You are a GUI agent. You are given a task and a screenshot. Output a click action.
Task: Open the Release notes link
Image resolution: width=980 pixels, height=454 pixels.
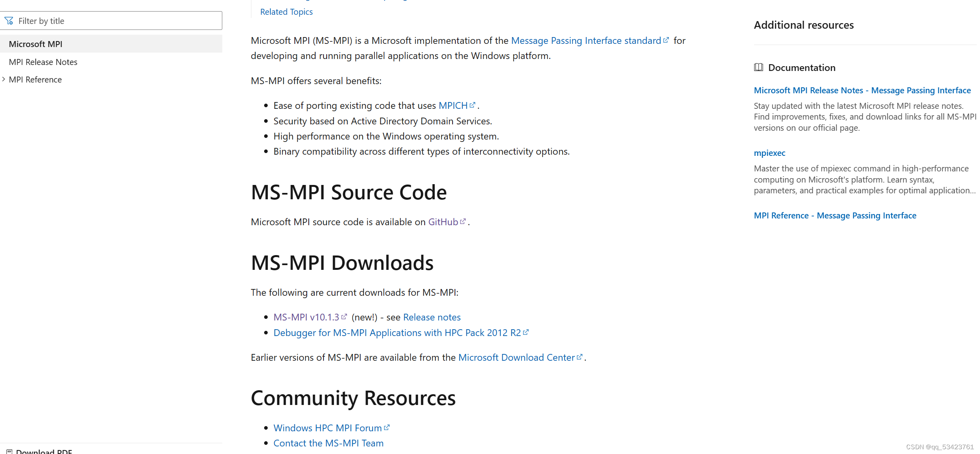(x=431, y=317)
